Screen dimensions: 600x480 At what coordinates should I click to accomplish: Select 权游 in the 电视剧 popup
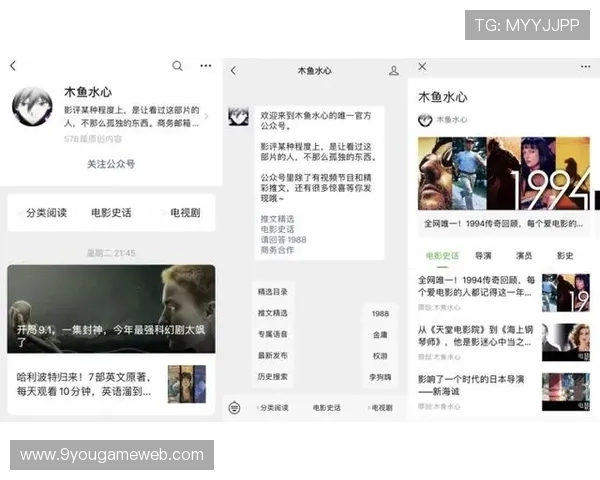(380, 356)
